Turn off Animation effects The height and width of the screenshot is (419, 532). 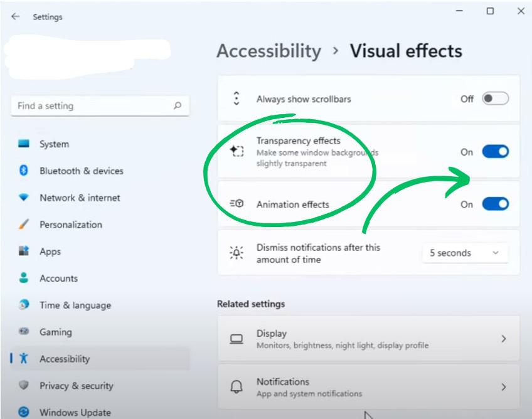pyautogui.click(x=494, y=204)
